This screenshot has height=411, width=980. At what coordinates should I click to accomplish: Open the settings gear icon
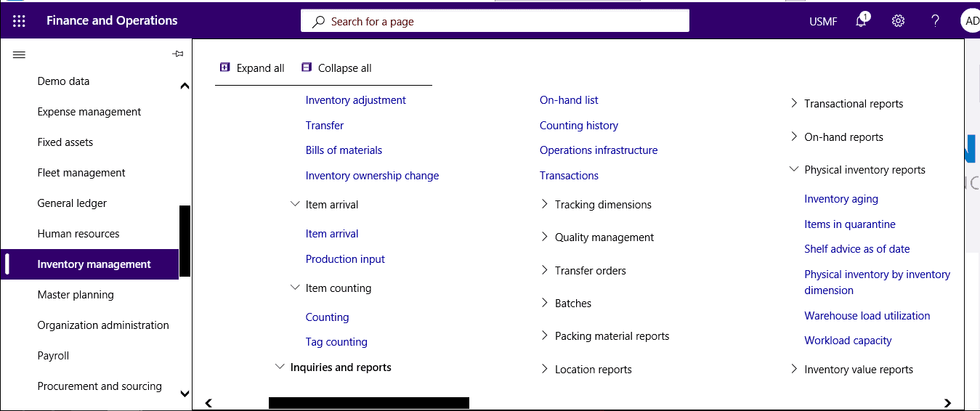coord(899,21)
